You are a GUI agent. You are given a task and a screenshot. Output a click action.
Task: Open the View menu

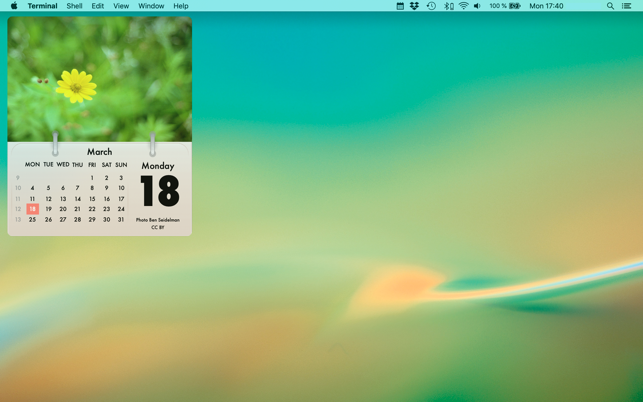(121, 6)
